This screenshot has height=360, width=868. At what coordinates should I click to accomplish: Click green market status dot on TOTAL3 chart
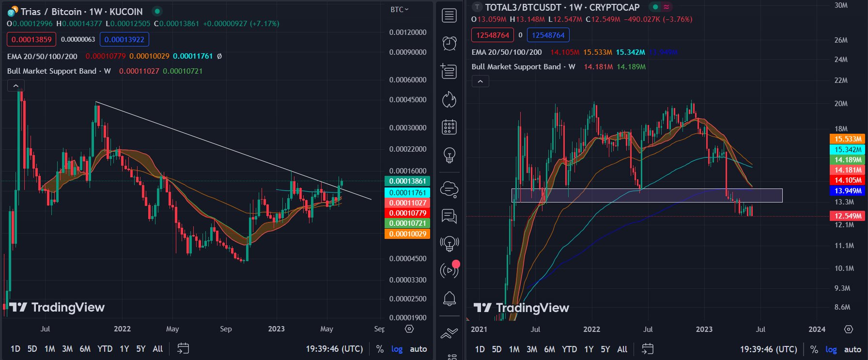655,7
